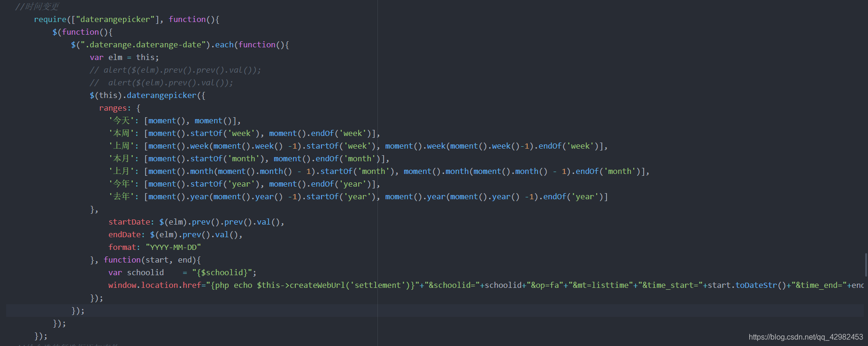Click 'function(start, end){' callback line
868x346 pixels.
coord(152,260)
